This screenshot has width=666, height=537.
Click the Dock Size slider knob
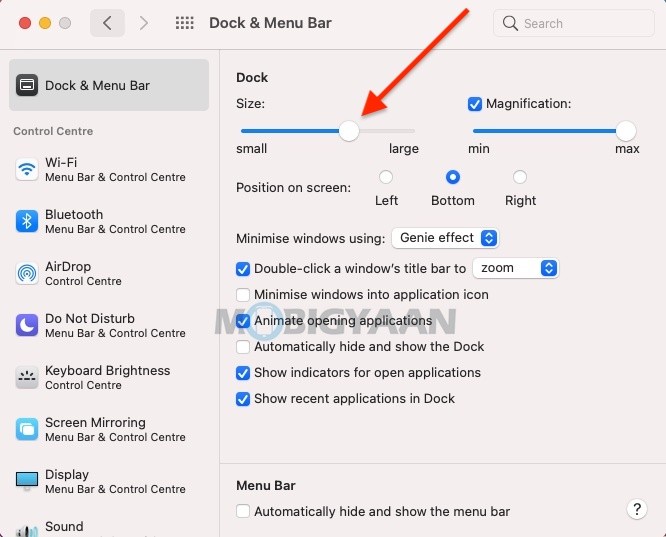pyautogui.click(x=349, y=131)
